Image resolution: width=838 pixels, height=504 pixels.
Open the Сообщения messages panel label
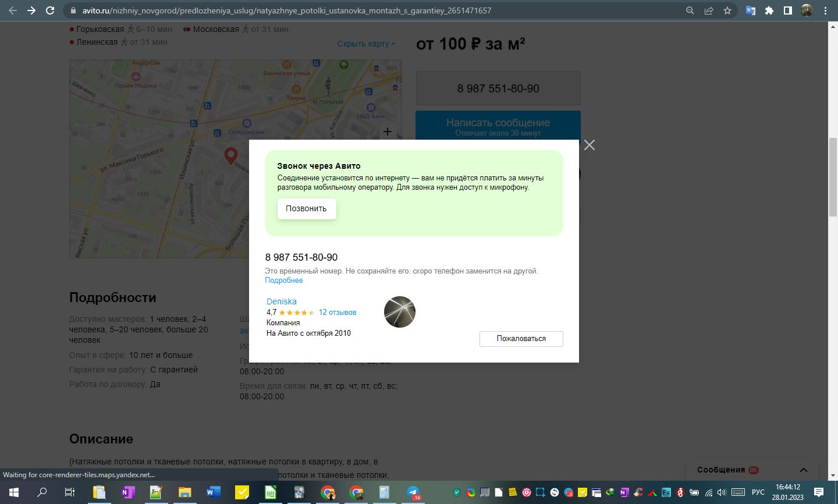click(721, 470)
